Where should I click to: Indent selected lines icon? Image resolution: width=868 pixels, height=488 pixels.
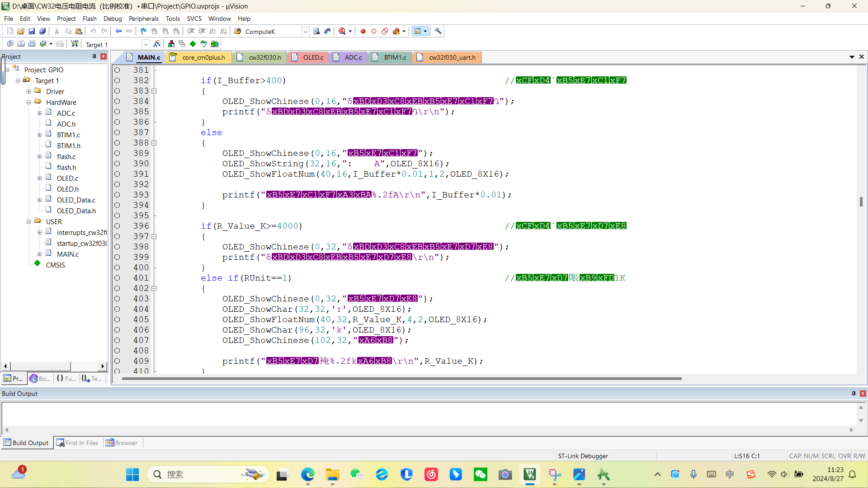pyautogui.click(x=191, y=31)
